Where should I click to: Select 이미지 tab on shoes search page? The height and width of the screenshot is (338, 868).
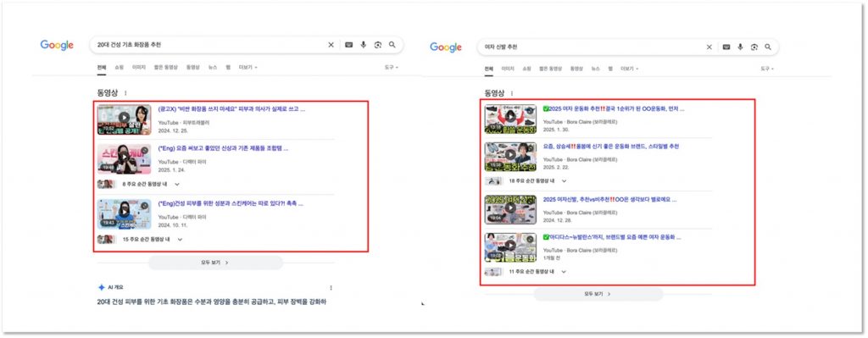[x=508, y=69]
